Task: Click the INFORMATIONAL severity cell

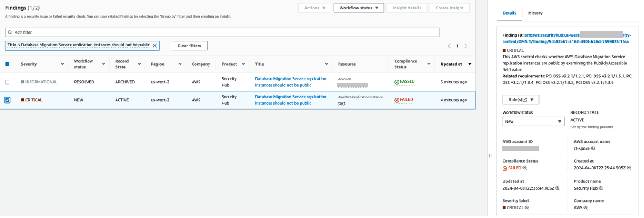Action: pos(39,82)
